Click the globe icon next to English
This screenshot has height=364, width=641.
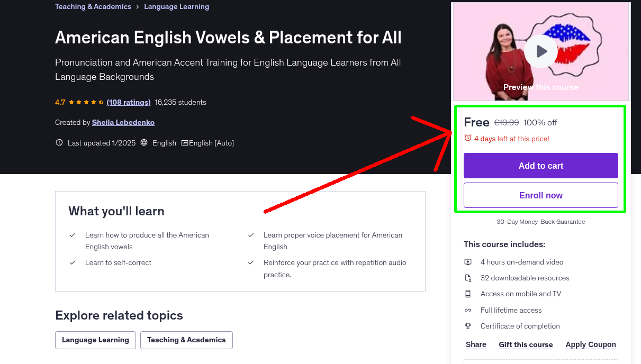pos(144,143)
